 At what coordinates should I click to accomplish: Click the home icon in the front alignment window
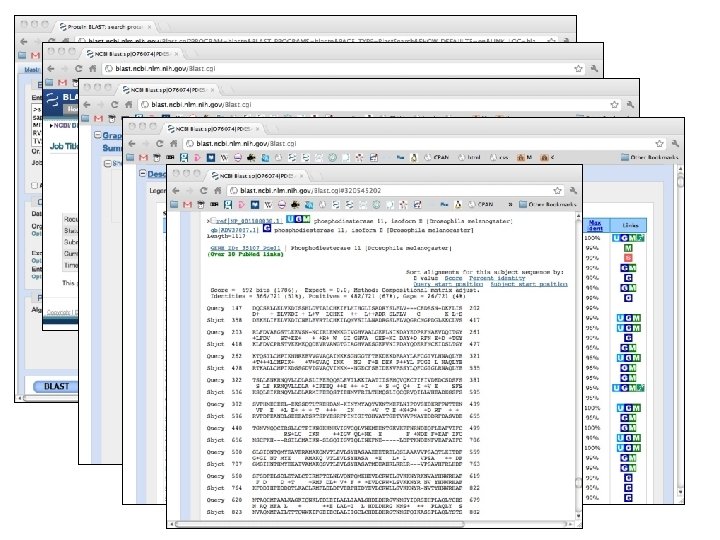pyautogui.click(x=218, y=191)
